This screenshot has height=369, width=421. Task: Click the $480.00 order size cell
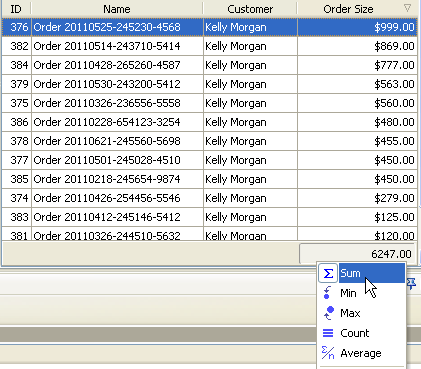pyautogui.click(x=357, y=122)
